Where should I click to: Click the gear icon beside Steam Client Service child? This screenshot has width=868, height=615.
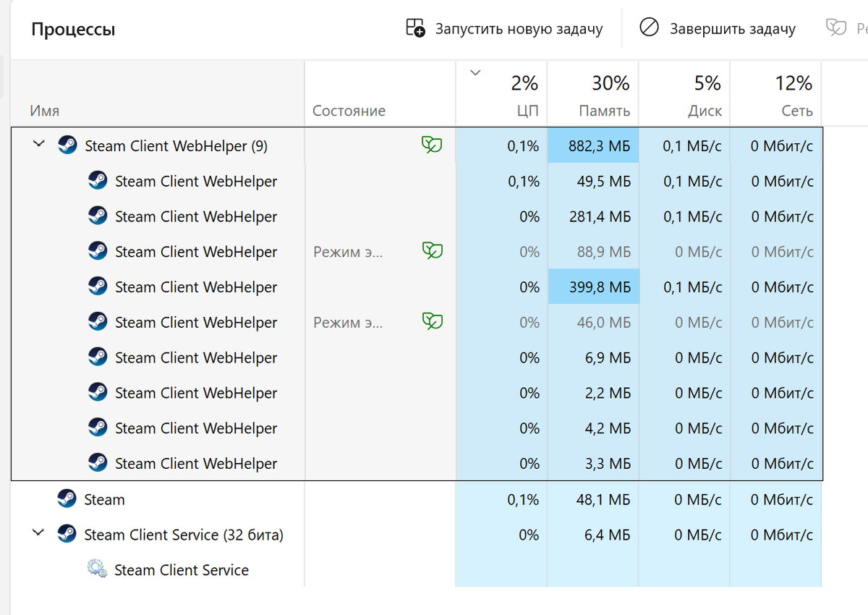pyautogui.click(x=97, y=569)
